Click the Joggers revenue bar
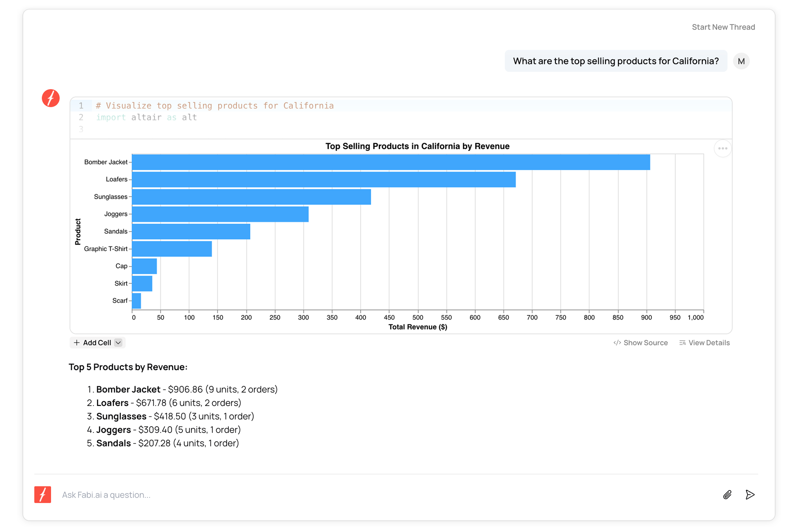The width and height of the screenshot is (798, 532). click(220, 214)
